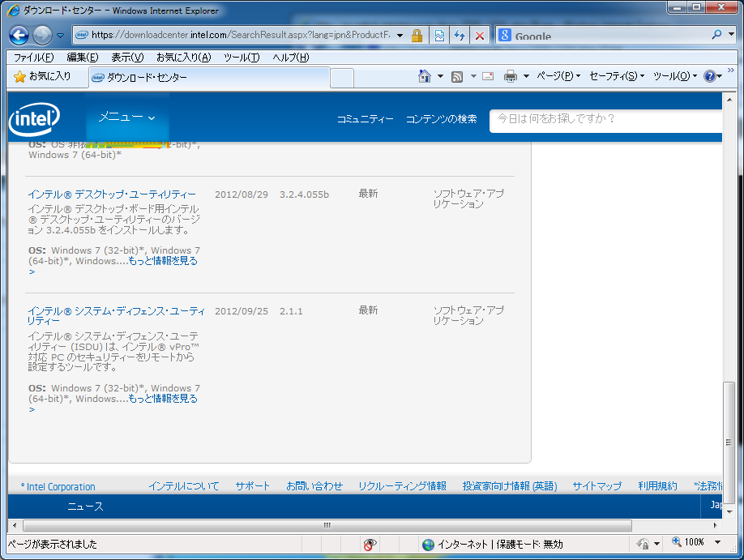Click the Read mail icon

pos(488,76)
